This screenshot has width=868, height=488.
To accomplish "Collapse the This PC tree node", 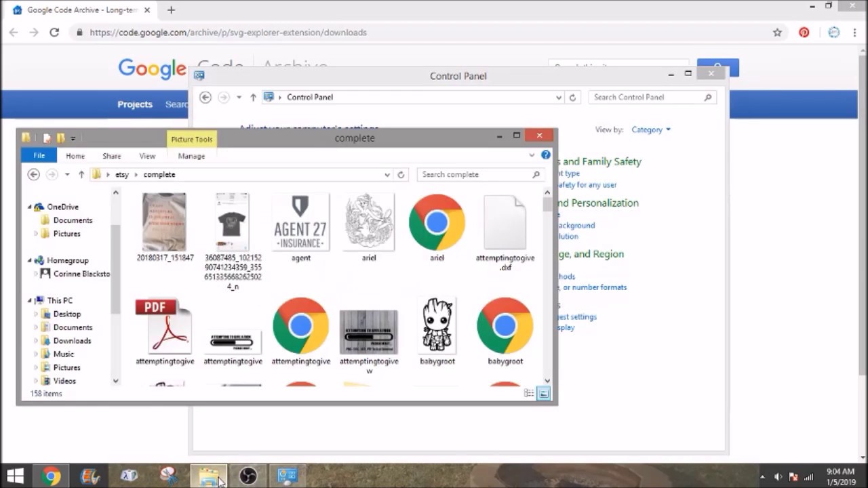I will click(x=30, y=300).
